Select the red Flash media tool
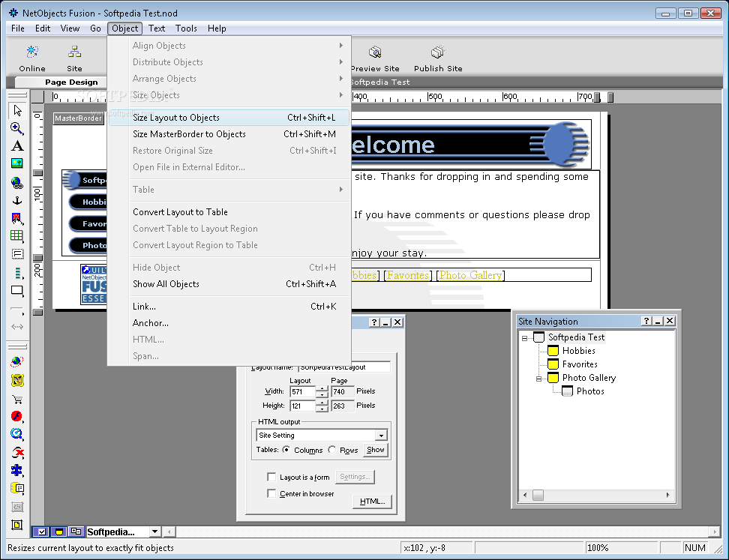Viewport: 729px width, 560px height. 17,416
